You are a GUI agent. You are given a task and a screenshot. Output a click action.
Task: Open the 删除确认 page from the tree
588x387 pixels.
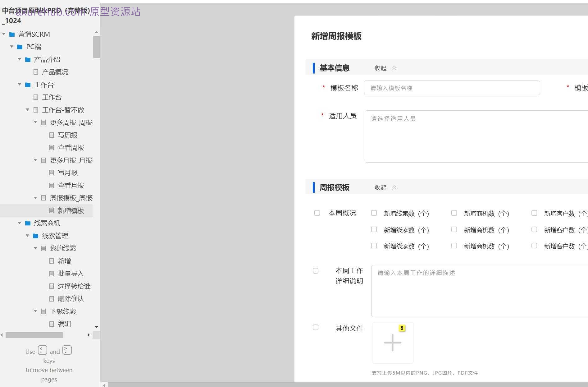click(71, 298)
